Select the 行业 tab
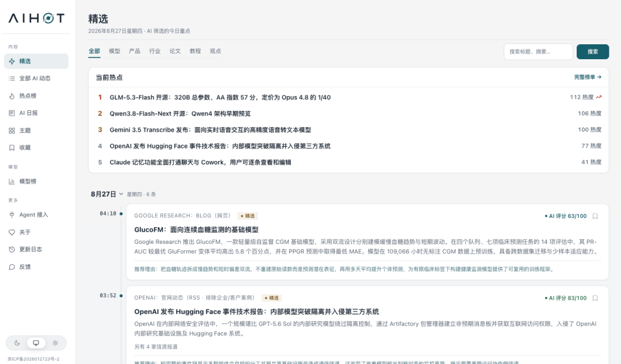621x364 pixels. coord(155,51)
